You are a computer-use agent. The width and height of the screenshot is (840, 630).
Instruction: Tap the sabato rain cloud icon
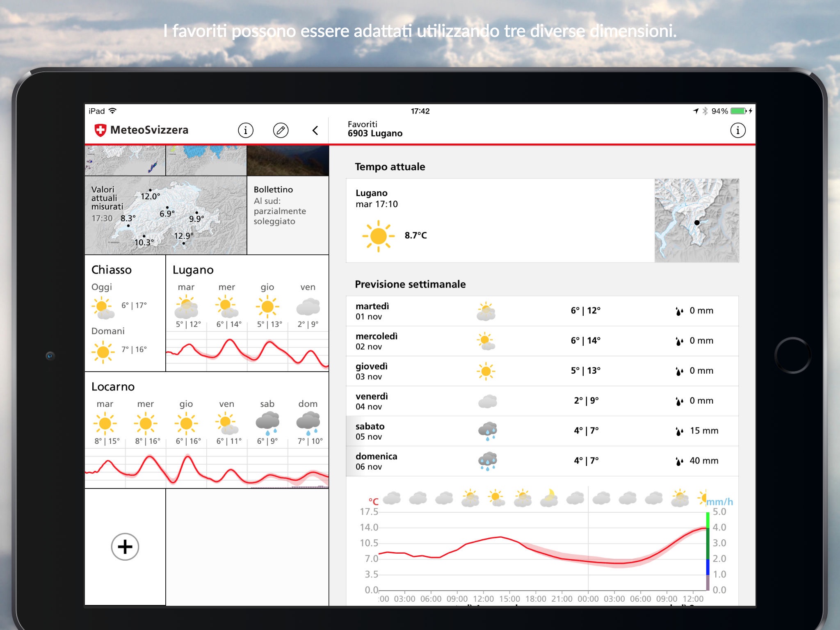click(x=487, y=431)
